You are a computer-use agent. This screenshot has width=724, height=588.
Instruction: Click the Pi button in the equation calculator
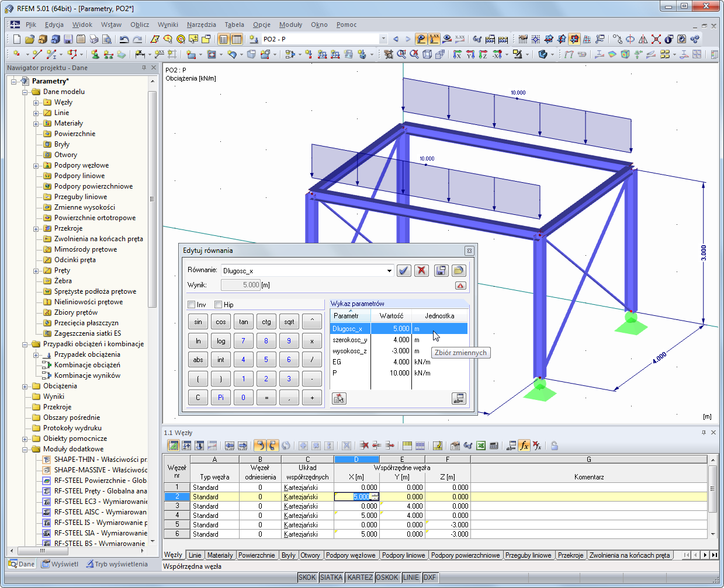pyautogui.click(x=220, y=398)
